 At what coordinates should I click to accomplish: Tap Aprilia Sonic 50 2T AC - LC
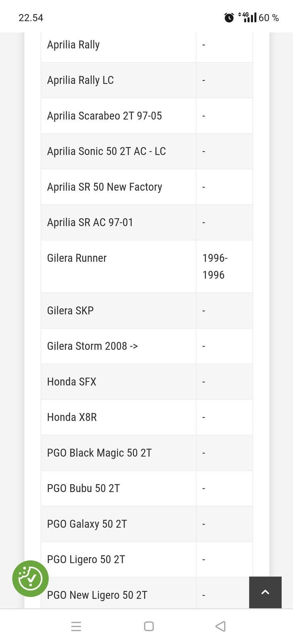click(106, 151)
